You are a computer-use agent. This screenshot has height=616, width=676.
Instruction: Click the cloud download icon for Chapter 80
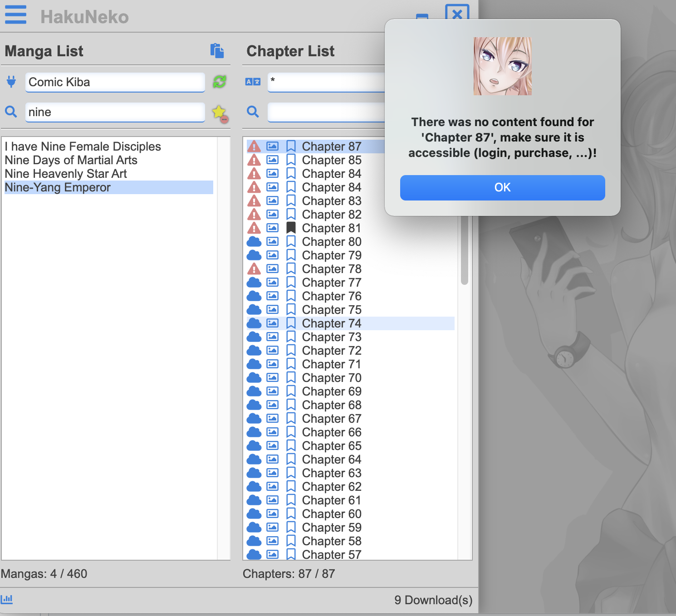coord(254,241)
